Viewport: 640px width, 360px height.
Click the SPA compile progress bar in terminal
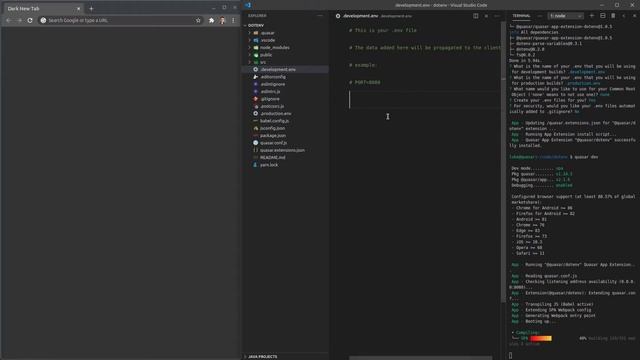(541, 338)
